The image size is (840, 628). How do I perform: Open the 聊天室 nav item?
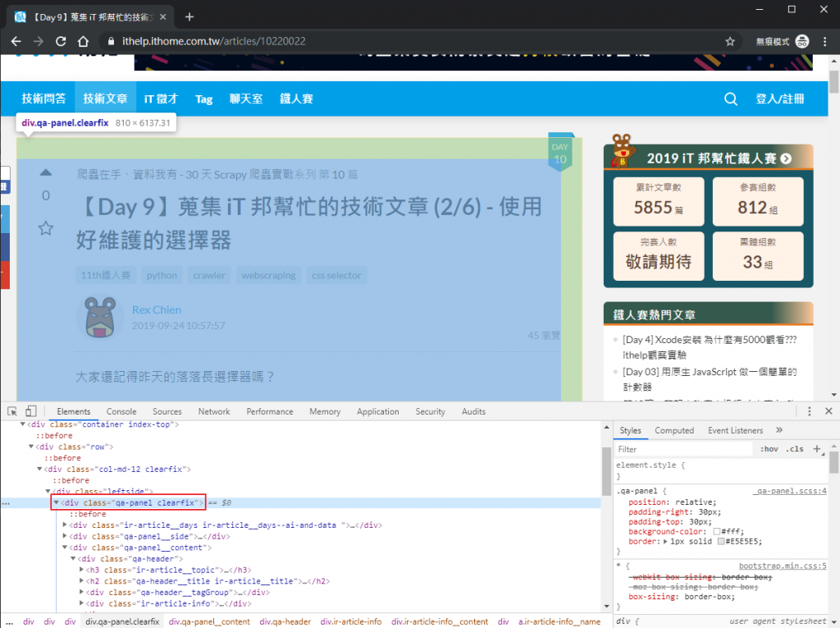point(246,99)
